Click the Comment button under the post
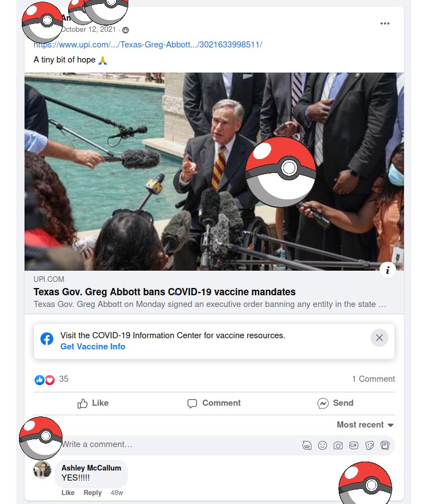 pyautogui.click(x=214, y=403)
